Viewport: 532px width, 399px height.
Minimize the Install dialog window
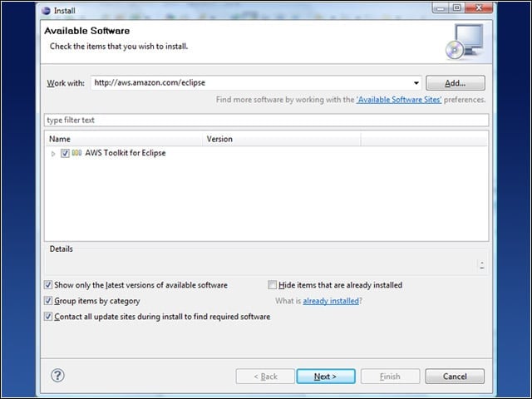pos(441,8)
